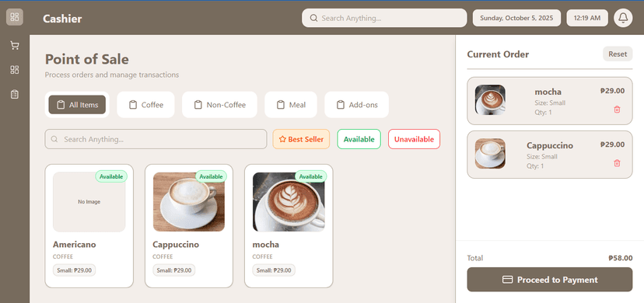Select the All Items category tab

click(77, 105)
